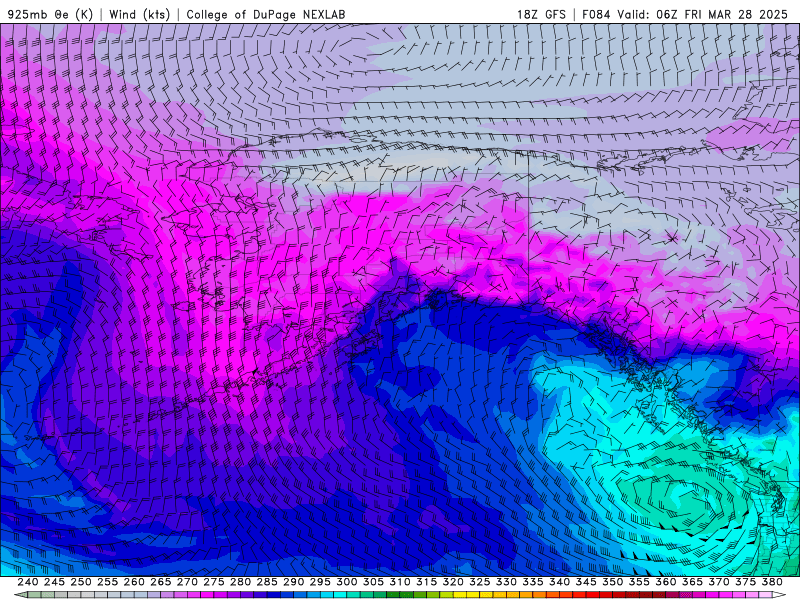Click the 360 value on the color scale
The width and height of the screenshot is (800, 600).
click(666, 582)
